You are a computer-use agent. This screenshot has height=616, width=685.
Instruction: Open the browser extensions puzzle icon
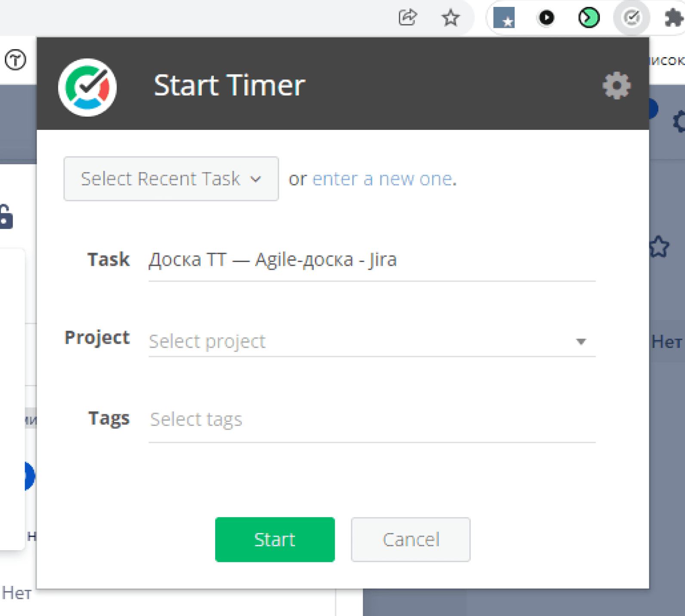674,18
